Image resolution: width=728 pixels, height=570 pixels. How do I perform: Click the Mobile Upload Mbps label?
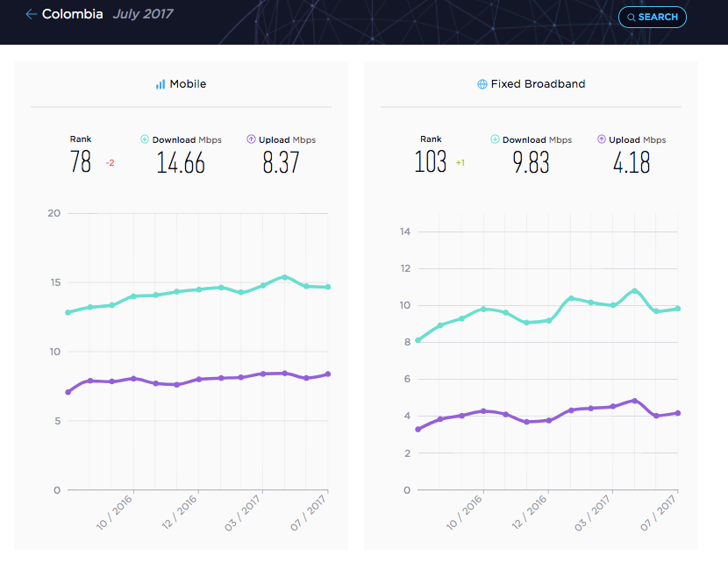coord(287,139)
